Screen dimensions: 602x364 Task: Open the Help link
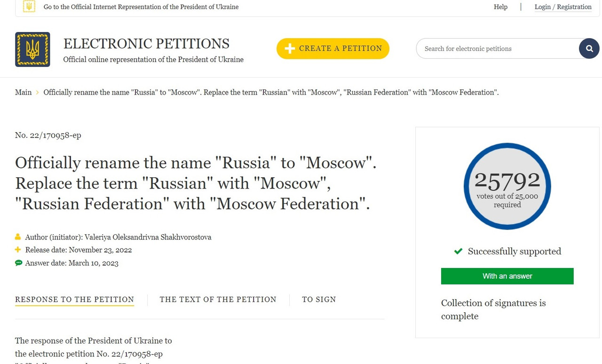tap(500, 7)
